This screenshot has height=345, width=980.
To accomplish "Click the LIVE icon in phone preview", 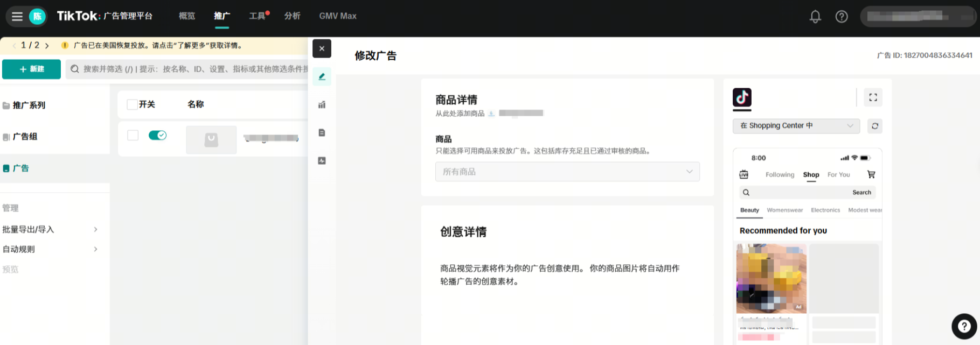I will (743, 174).
